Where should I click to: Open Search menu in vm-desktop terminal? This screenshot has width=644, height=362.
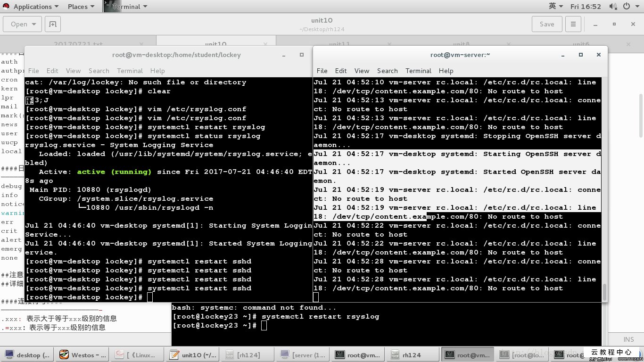(99, 71)
